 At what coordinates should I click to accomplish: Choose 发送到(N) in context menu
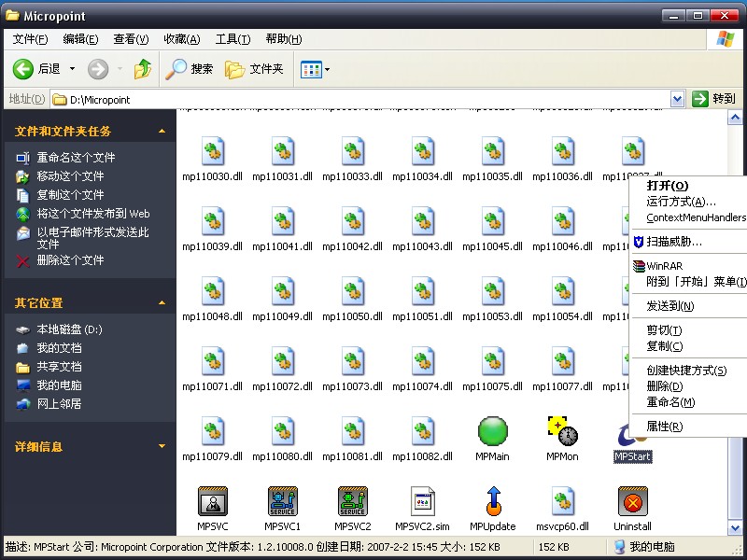pyautogui.click(x=669, y=306)
